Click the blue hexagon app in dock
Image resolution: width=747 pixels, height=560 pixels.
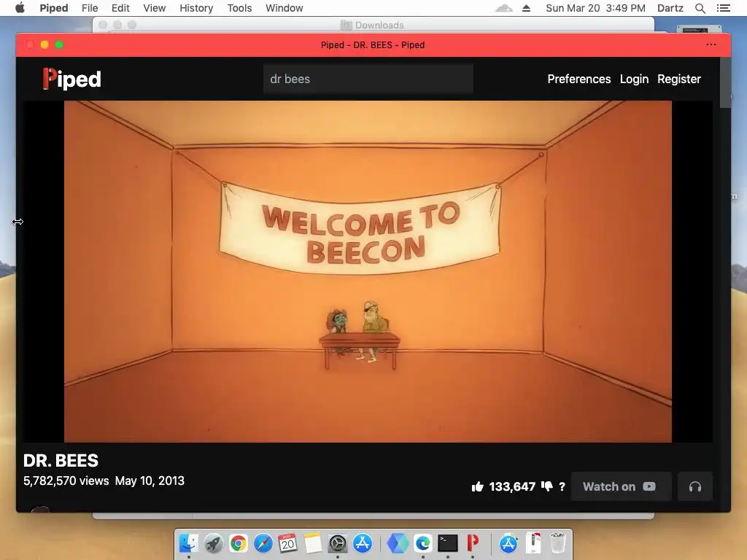tap(398, 542)
